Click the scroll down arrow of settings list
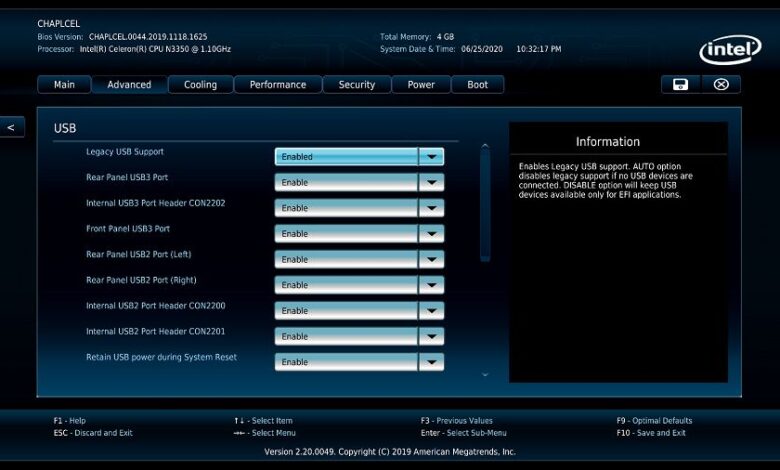Screen dimensions: 780x470 pos(485,375)
